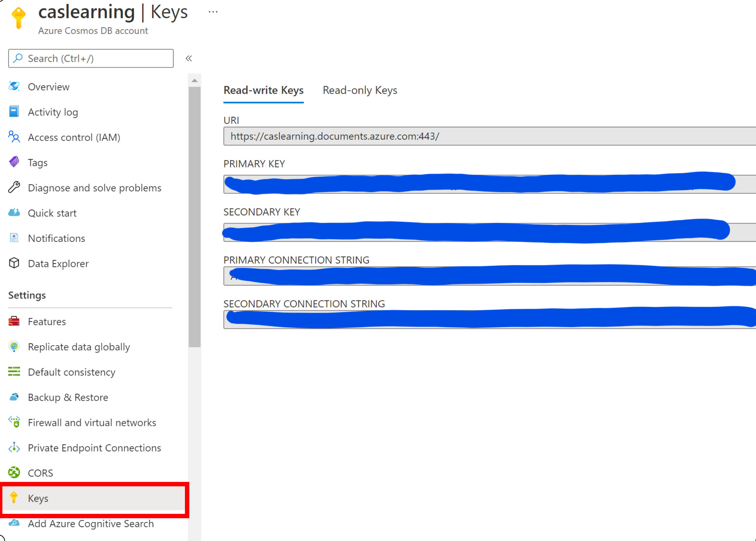Click the Data Explorer cube icon
Viewport: 756px width, 541px height.
14,263
